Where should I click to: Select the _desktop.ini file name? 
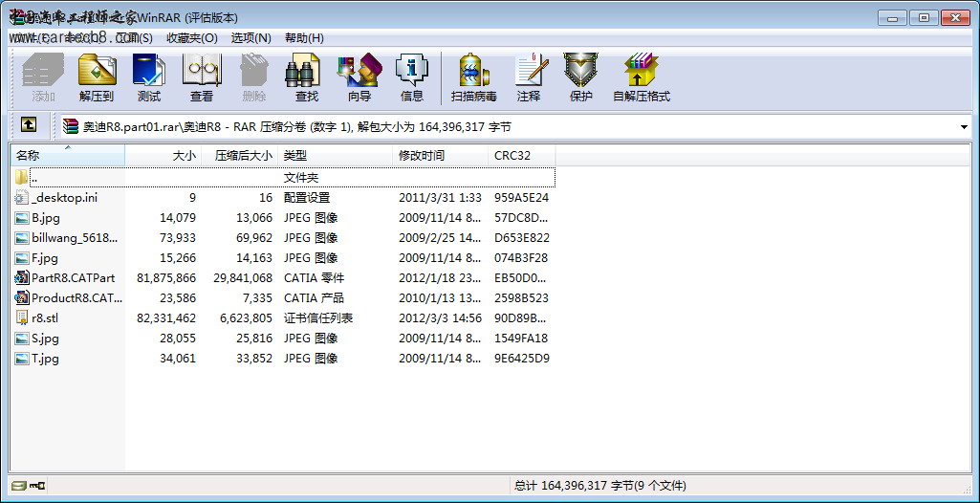tap(64, 198)
